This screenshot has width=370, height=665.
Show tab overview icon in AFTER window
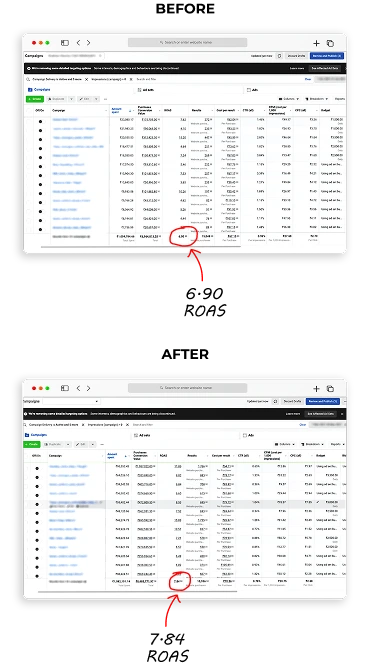pos(330,388)
